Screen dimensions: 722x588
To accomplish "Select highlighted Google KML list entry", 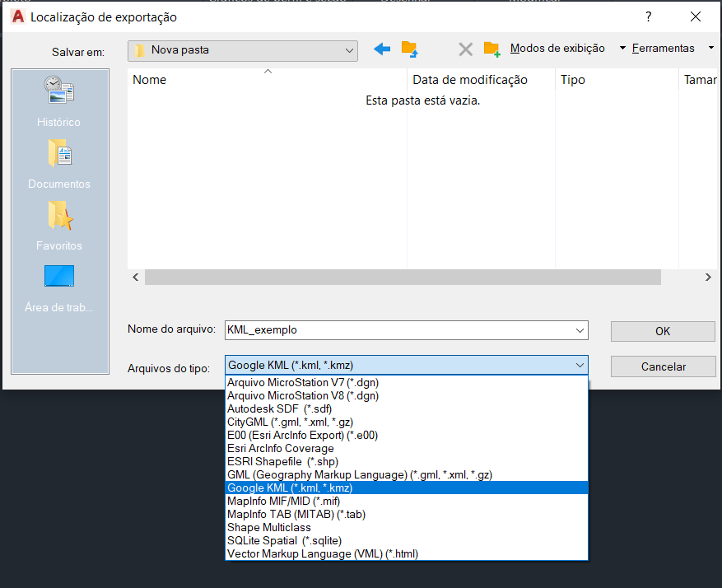I will (407, 488).
